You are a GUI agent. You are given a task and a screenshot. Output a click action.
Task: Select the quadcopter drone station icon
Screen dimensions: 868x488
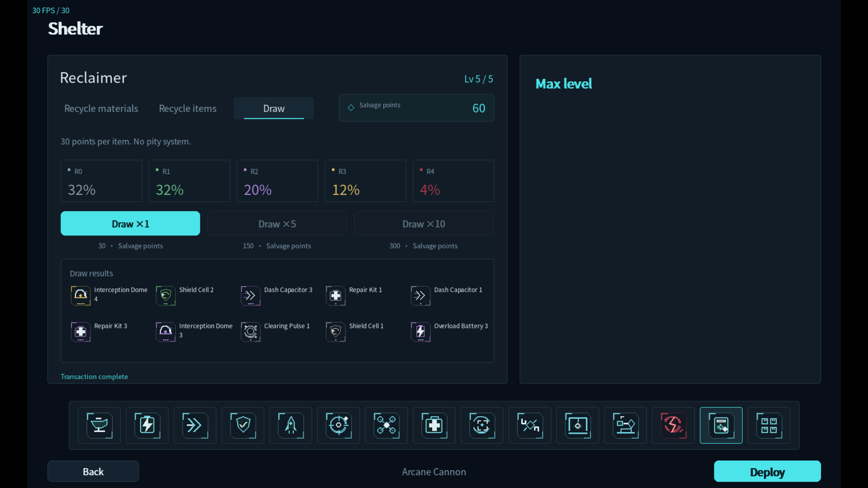387,425
